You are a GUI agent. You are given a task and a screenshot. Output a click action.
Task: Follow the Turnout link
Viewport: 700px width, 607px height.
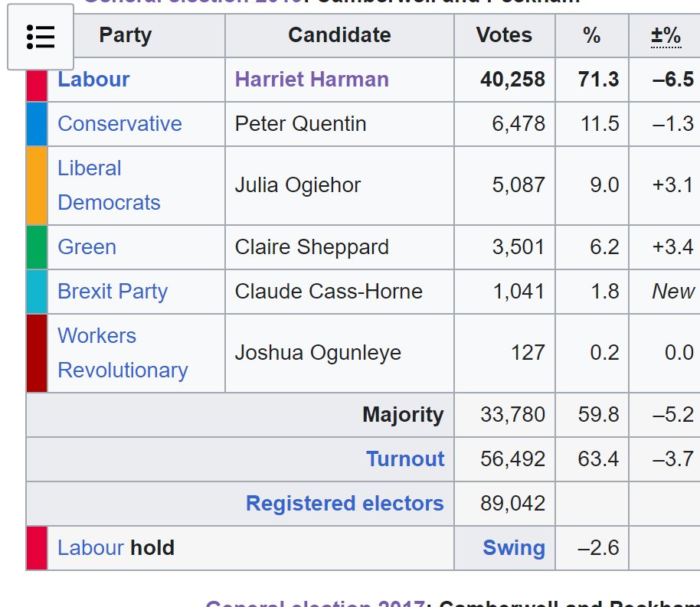point(405,459)
